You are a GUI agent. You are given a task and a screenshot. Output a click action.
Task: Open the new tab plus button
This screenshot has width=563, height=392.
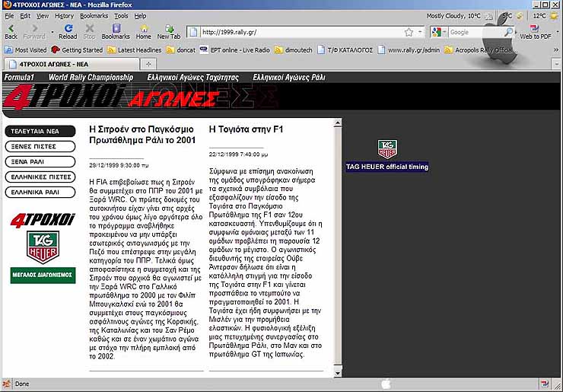pos(148,64)
